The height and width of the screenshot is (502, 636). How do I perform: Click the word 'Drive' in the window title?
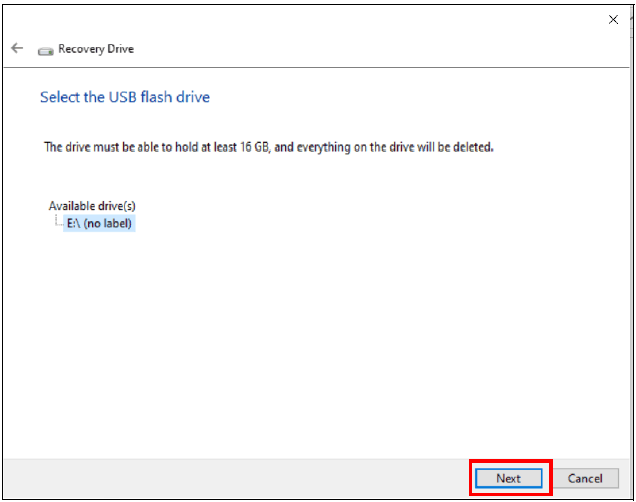coord(119,49)
